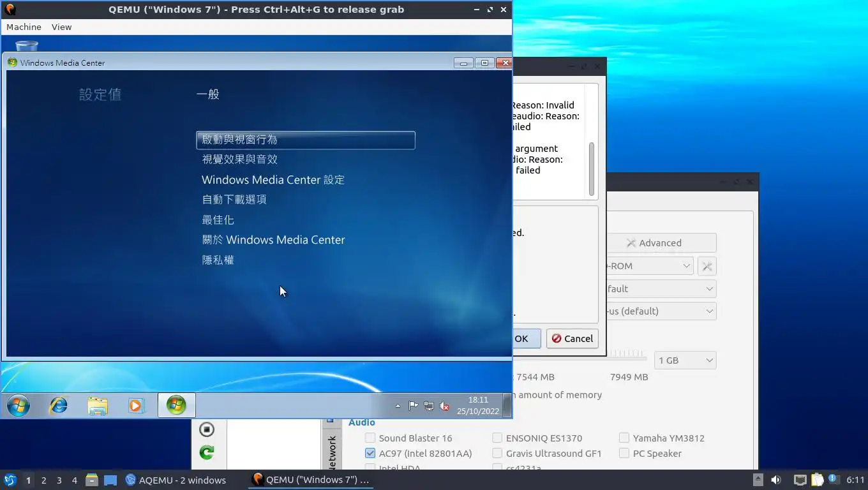Click the host clock showing 6:11
This screenshot has width=868, height=490.
855,480
